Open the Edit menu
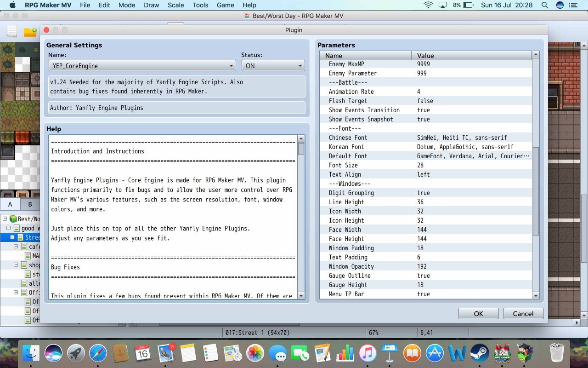 tap(104, 5)
